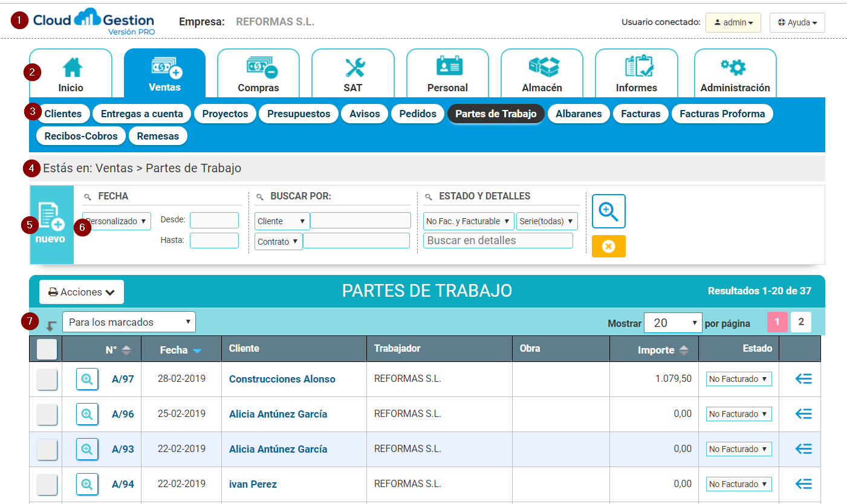Clear filters with the orange cancel button
Image resolution: width=847 pixels, height=504 pixels.
[608, 246]
